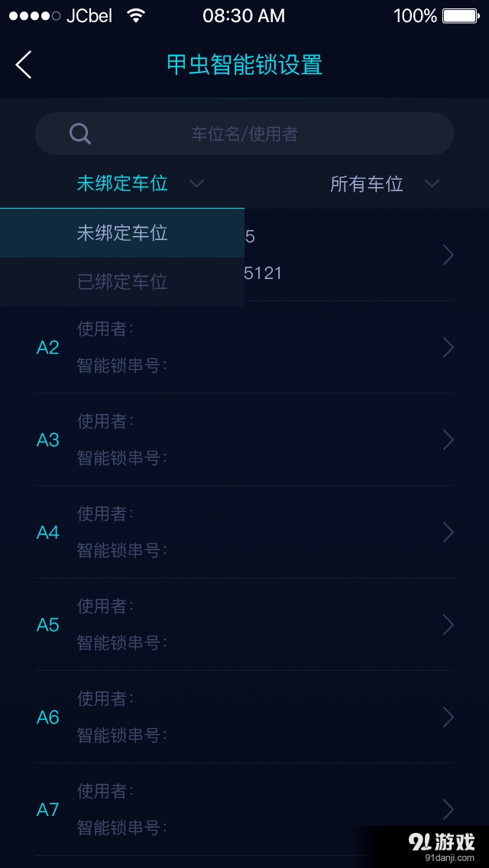Open details via chevron on parking space A7
This screenshot has width=489, height=868.
click(449, 810)
